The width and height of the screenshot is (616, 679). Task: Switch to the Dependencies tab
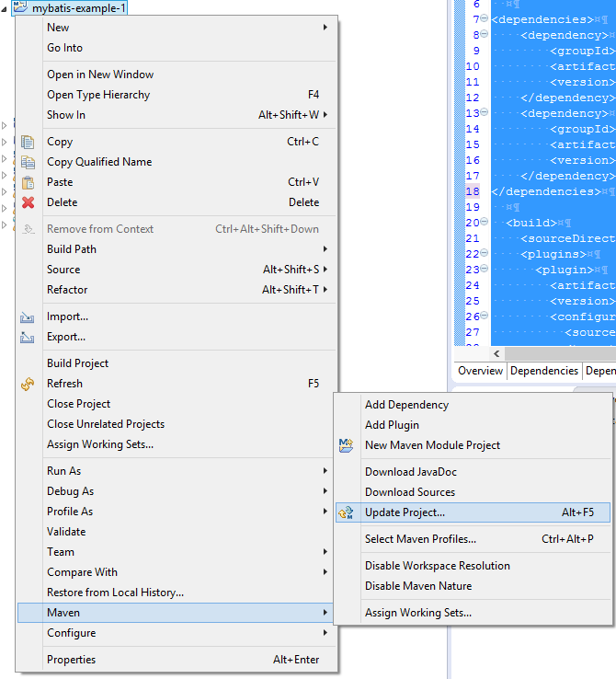[x=544, y=371]
